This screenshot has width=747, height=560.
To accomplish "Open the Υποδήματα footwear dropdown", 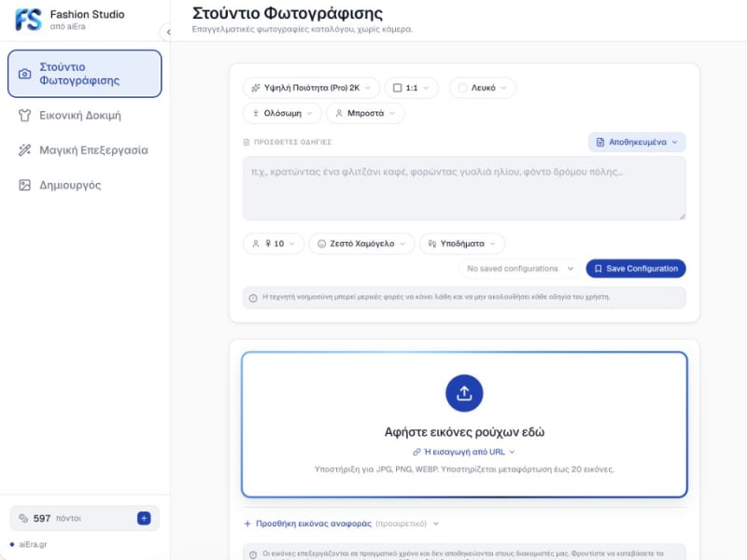I will click(x=461, y=244).
